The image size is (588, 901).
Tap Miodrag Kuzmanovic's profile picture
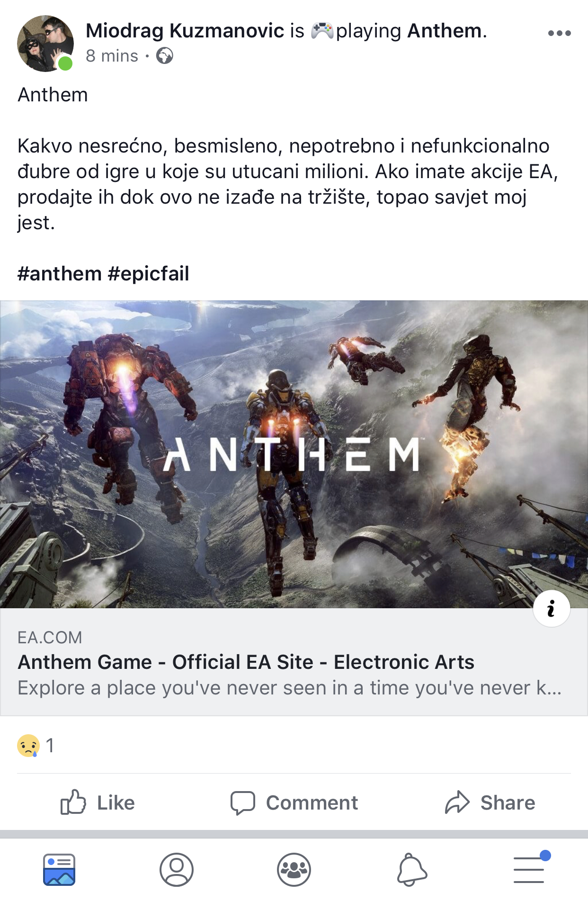45,44
